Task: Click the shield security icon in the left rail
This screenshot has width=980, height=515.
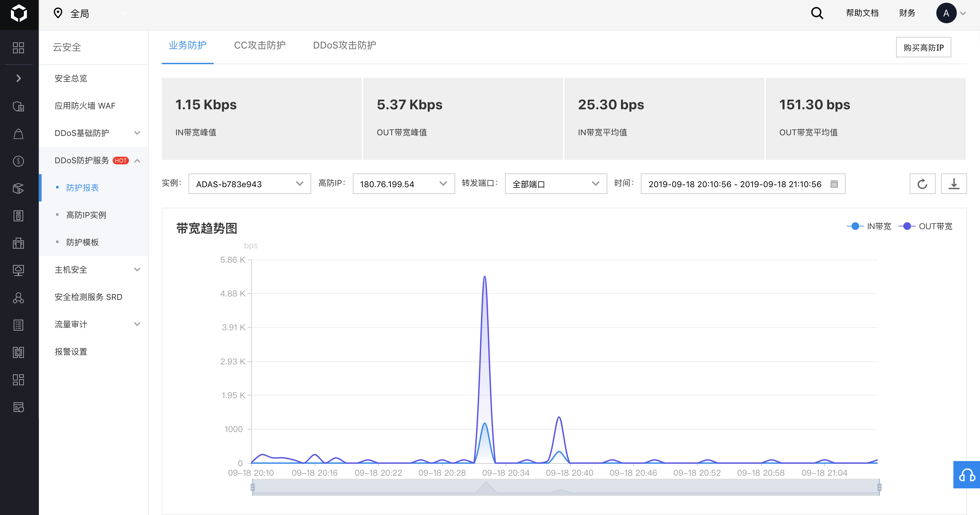Action: pos(18,106)
